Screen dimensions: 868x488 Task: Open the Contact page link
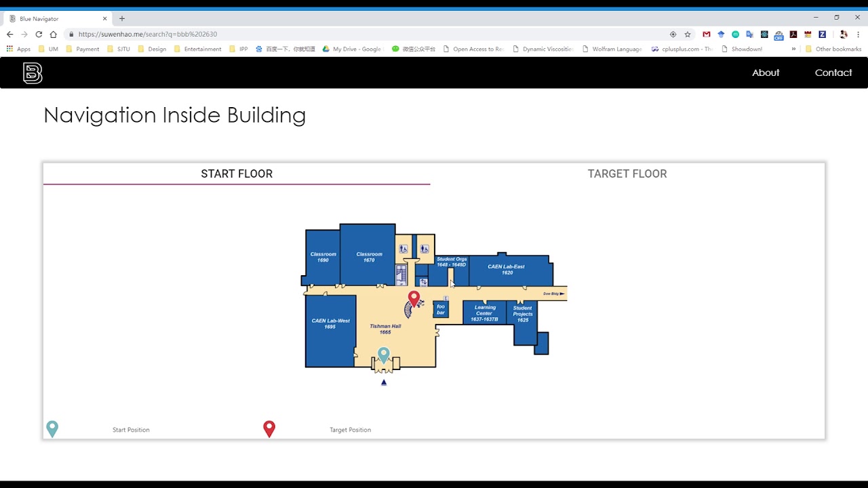click(833, 73)
